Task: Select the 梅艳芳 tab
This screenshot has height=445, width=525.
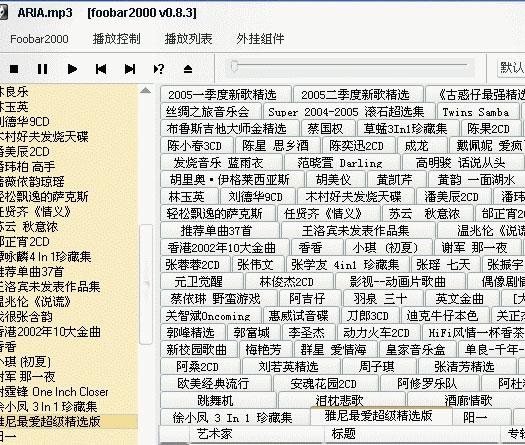Action: coord(267,351)
